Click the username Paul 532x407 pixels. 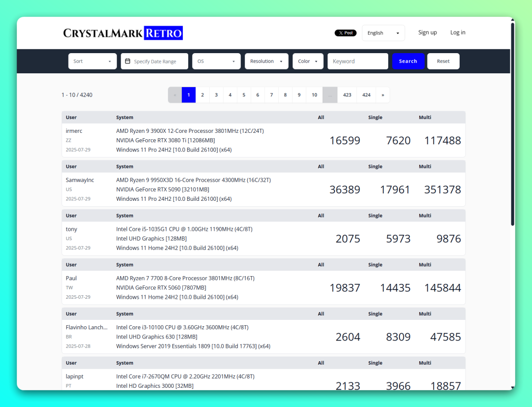click(x=71, y=278)
